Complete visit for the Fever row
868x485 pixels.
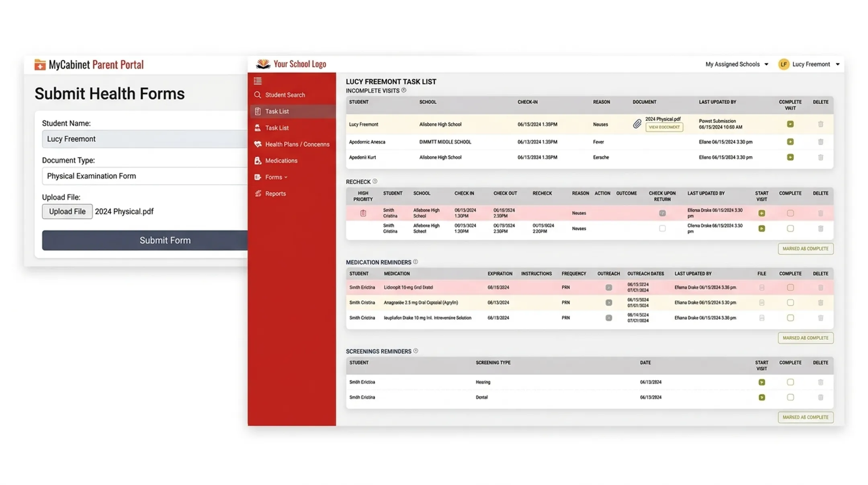coord(790,142)
